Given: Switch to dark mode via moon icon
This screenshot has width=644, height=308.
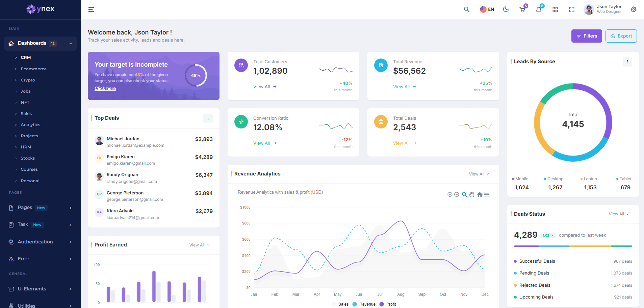Looking at the screenshot, I should tap(506, 9).
